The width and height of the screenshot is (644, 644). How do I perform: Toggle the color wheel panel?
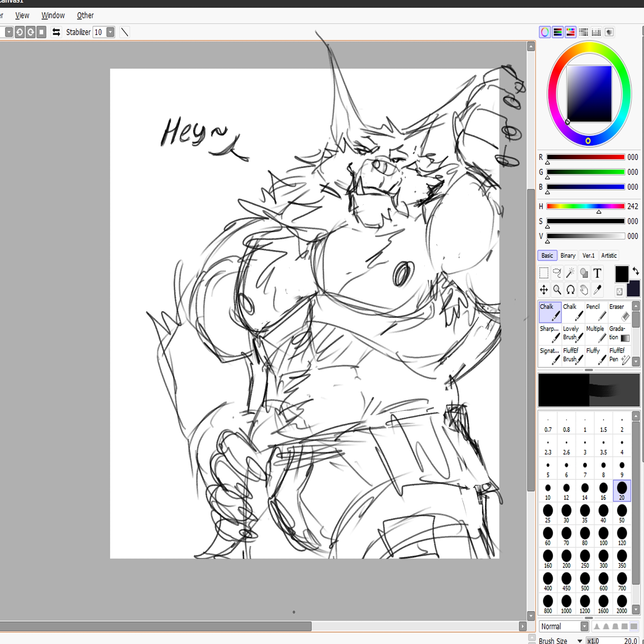click(545, 32)
